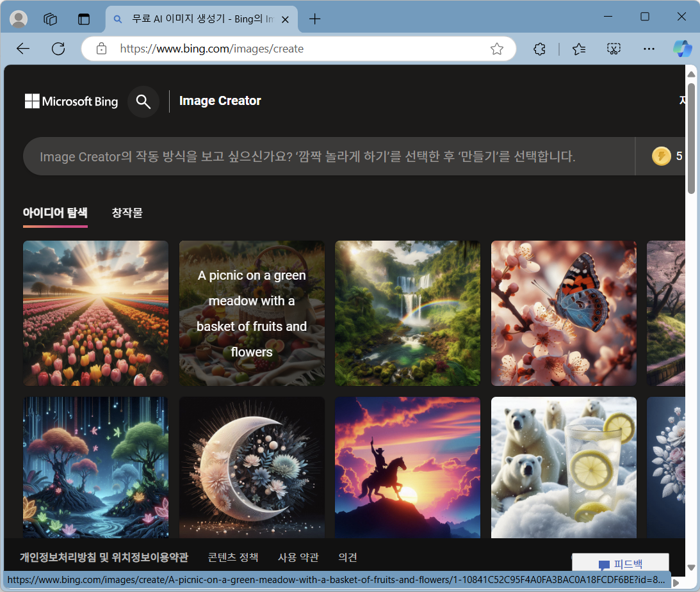Open the browser profile avatar
Viewport: 700px width, 592px height.
[19, 18]
